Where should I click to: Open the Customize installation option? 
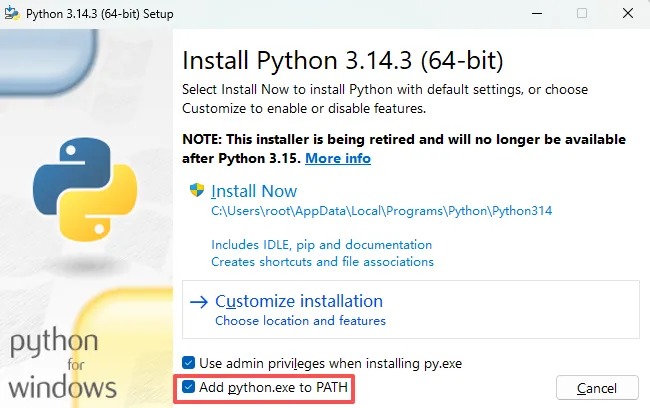(x=299, y=301)
